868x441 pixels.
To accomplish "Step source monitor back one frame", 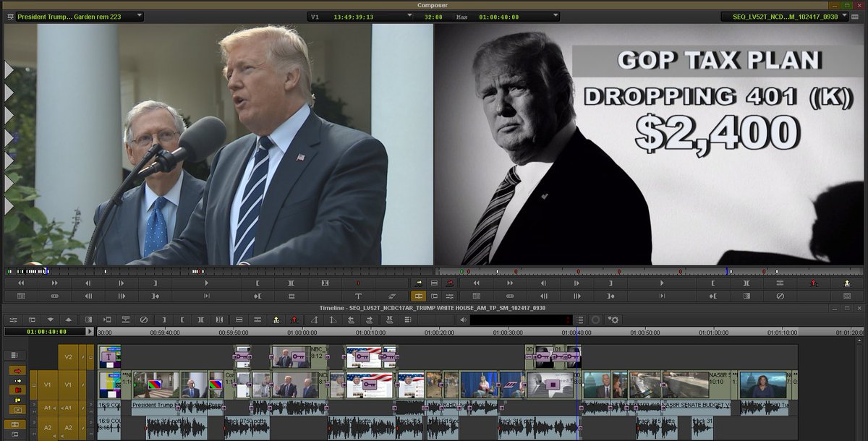I will point(88,283).
